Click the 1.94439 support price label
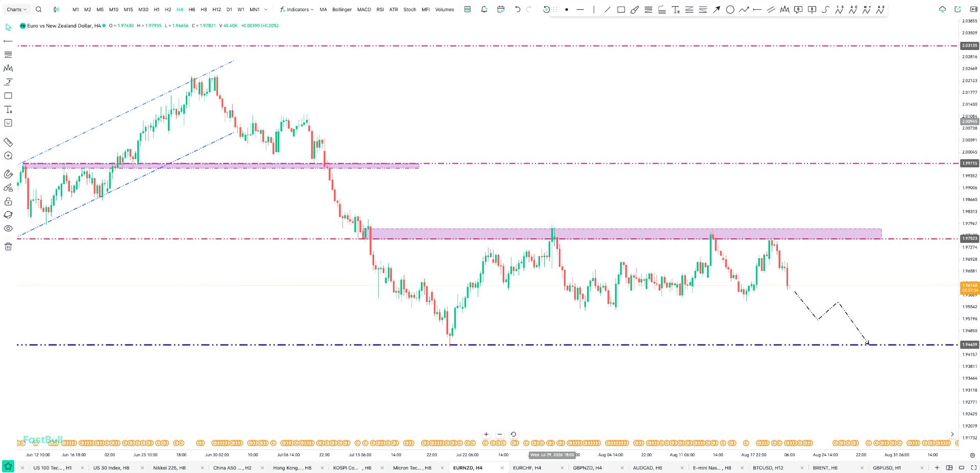980x473 pixels. pos(969,344)
